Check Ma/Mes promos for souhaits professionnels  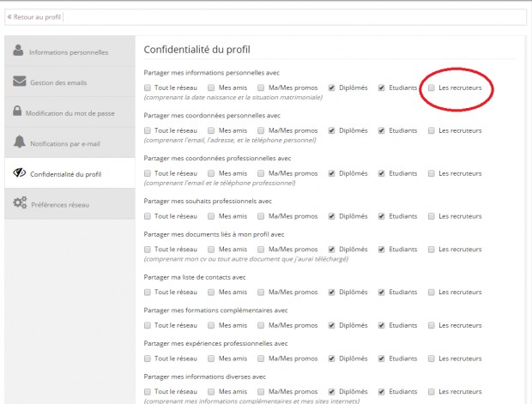click(x=261, y=216)
